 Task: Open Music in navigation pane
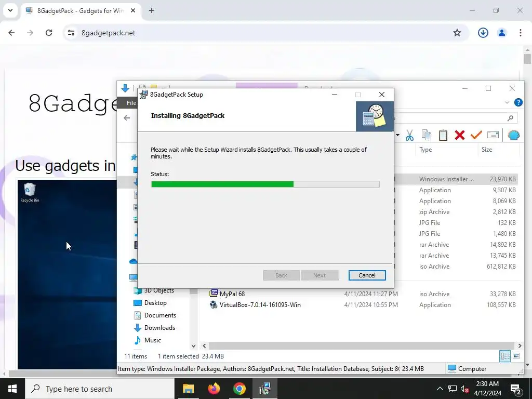pyautogui.click(x=152, y=340)
